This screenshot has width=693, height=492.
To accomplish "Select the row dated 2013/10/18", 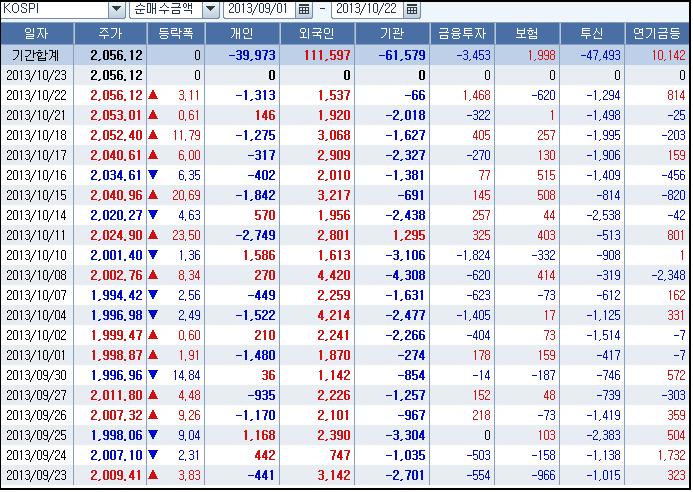I will 345,135.
